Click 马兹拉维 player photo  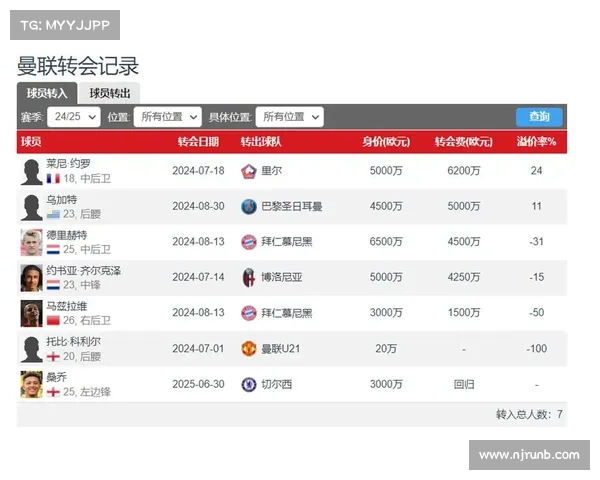click(x=31, y=313)
